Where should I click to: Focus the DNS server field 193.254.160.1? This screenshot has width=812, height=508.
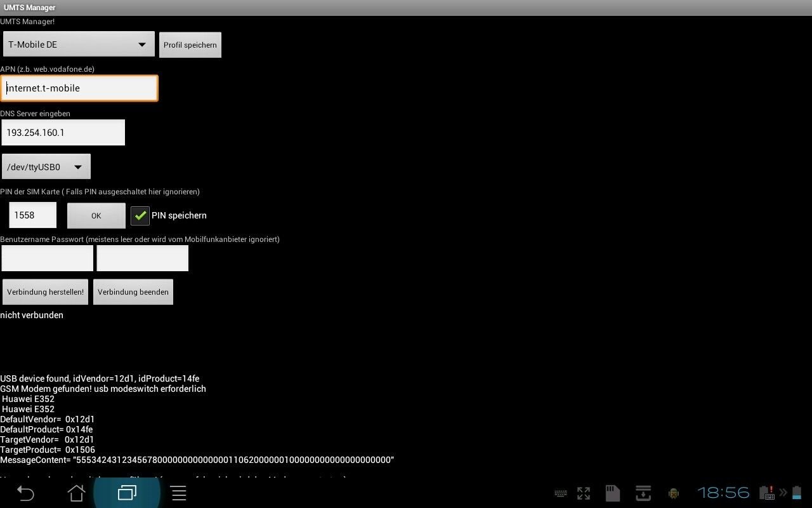(63, 133)
